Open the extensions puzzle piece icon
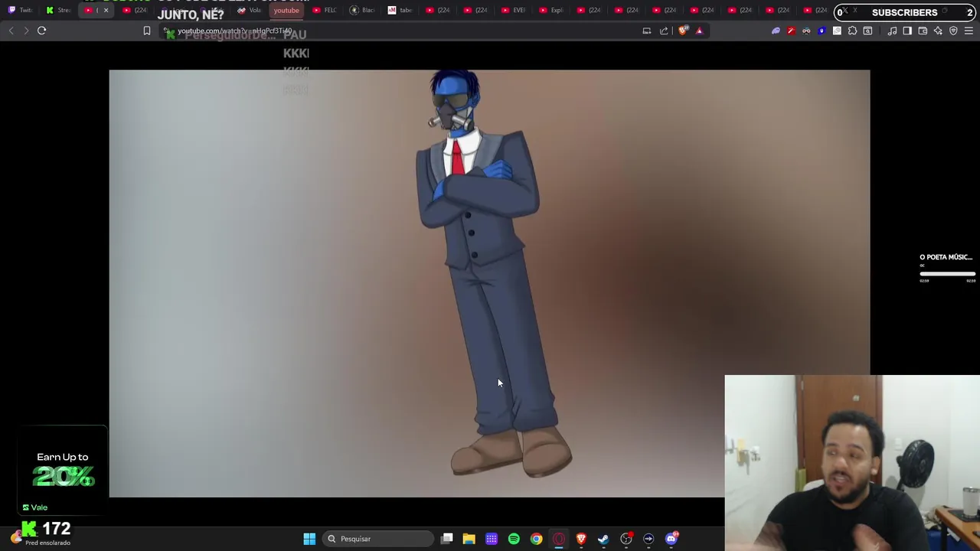The width and height of the screenshot is (980, 551). (x=852, y=31)
